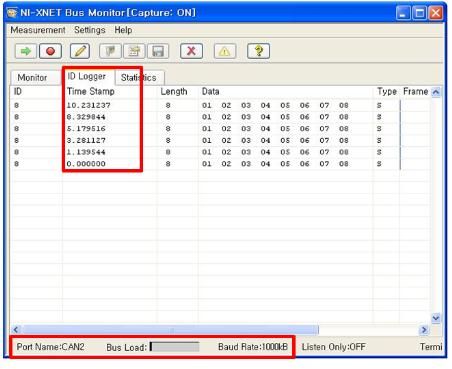Maximize the Bus Monitor window
Screen dimensions: 452x369
pyautogui.click(x=419, y=13)
